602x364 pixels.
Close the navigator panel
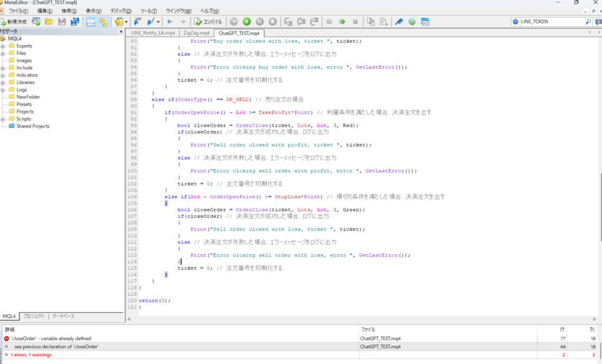pos(121,32)
